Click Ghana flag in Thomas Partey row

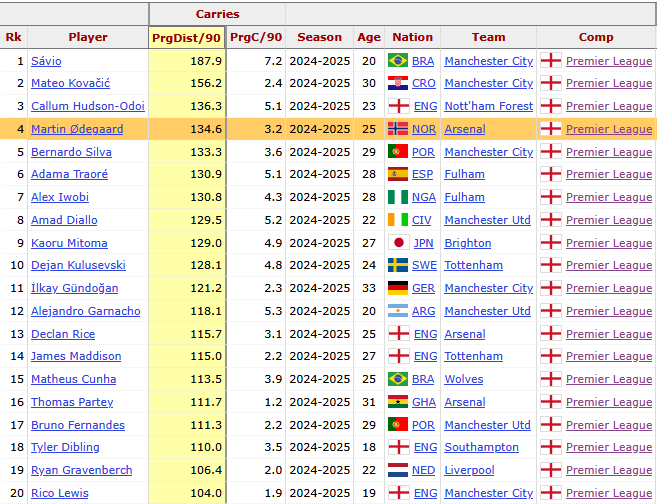click(398, 402)
